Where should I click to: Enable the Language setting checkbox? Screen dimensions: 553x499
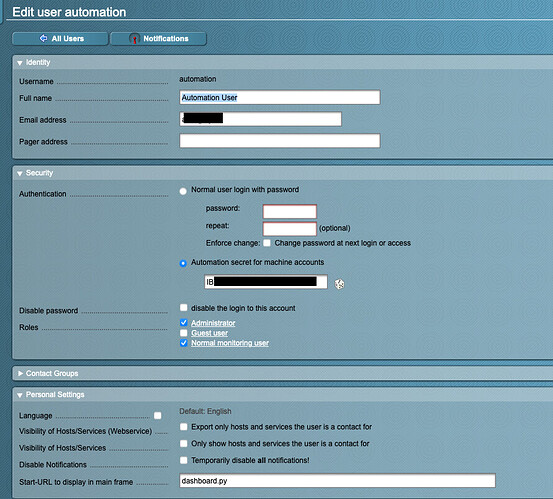click(x=158, y=415)
